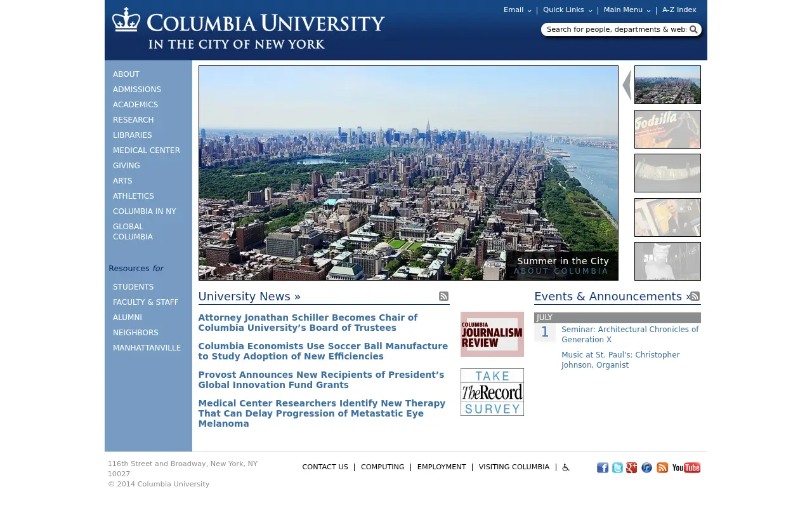Open the ATHLETICS sidebar item
Screen dimensions: 812x508
click(x=133, y=196)
